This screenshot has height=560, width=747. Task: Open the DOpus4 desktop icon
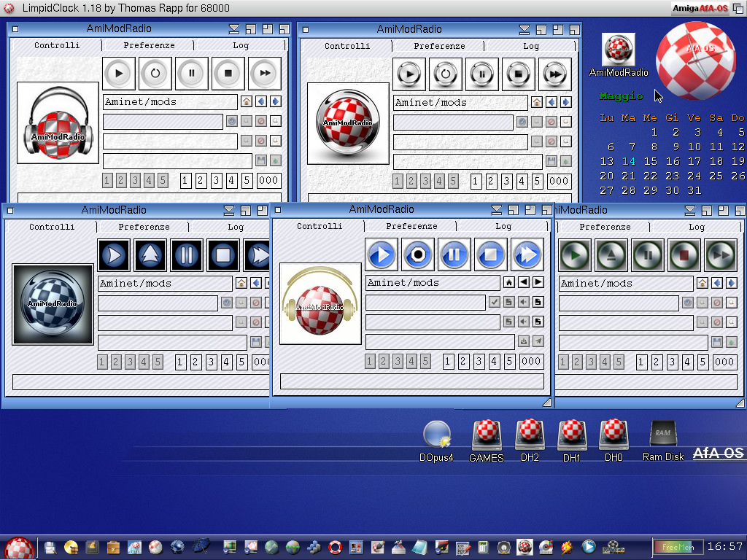click(x=436, y=436)
